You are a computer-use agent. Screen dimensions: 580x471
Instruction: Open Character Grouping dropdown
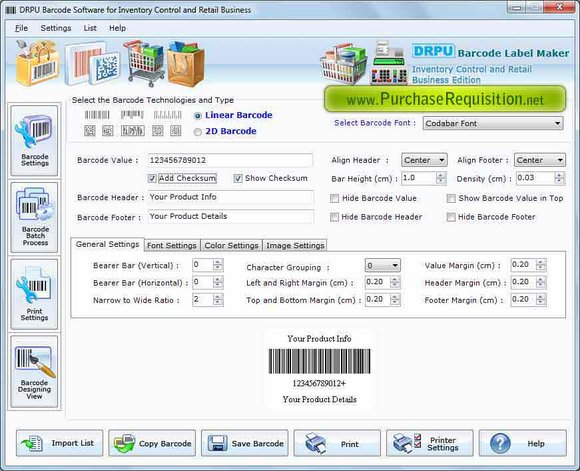(382, 265)
